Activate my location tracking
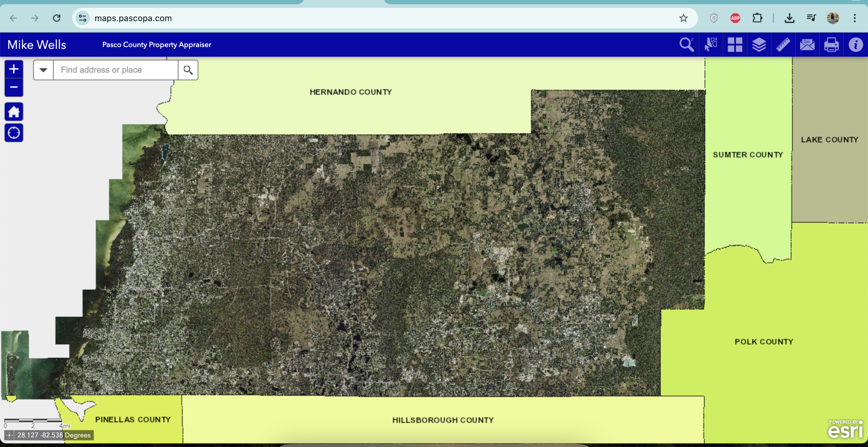Image resolution: width=868 pixels, height=447 pixels. tap(14, 133)
